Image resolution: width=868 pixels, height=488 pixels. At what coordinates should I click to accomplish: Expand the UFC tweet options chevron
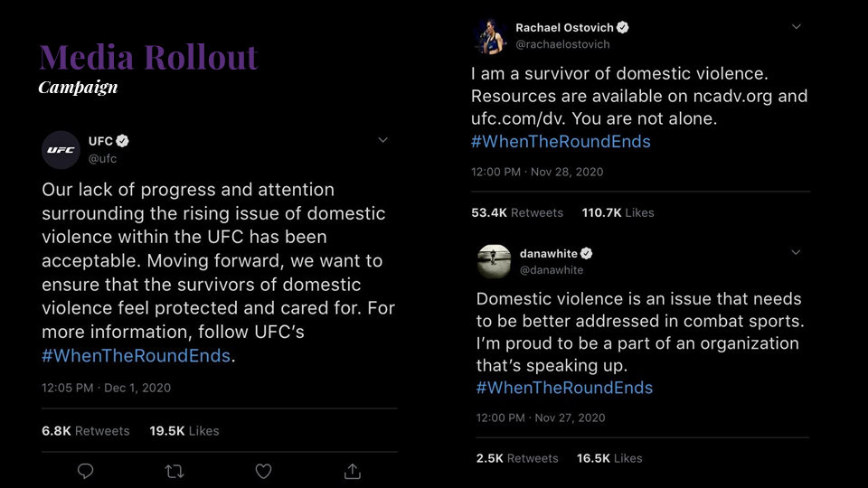tap(383, 140)
